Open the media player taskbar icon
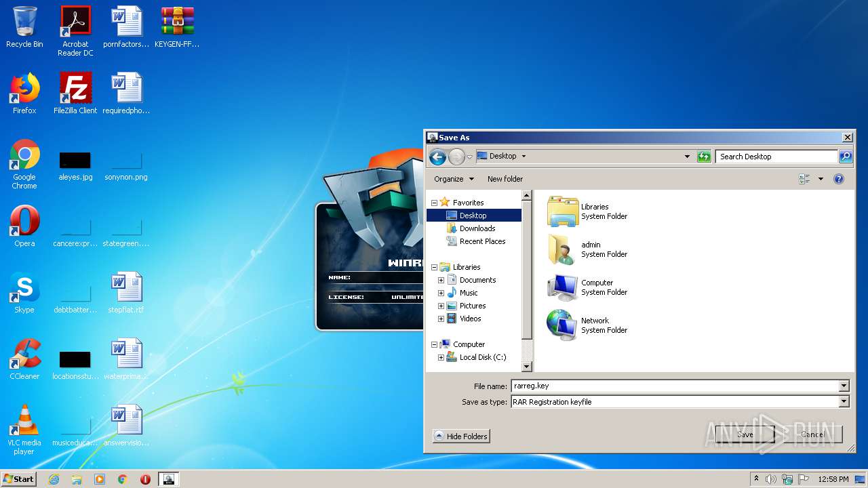Screen dimensions: 868x488 click(x=100, y=479)
